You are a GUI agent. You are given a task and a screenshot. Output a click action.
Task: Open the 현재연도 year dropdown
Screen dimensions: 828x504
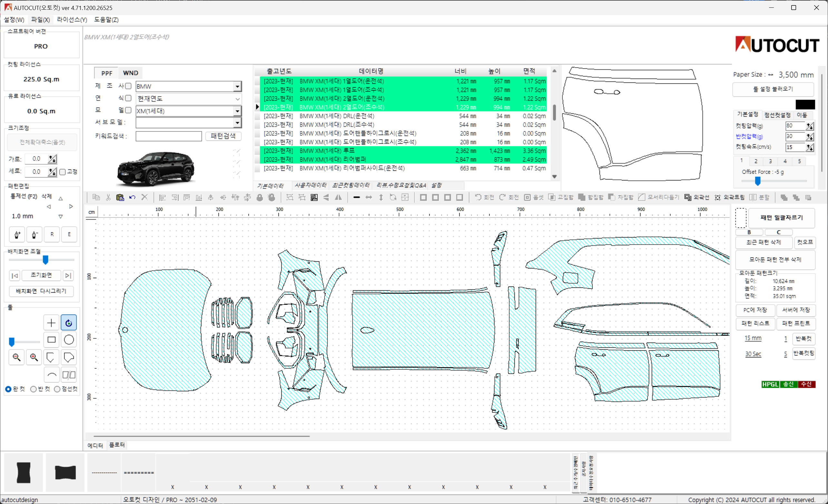(x=238, y=99)
